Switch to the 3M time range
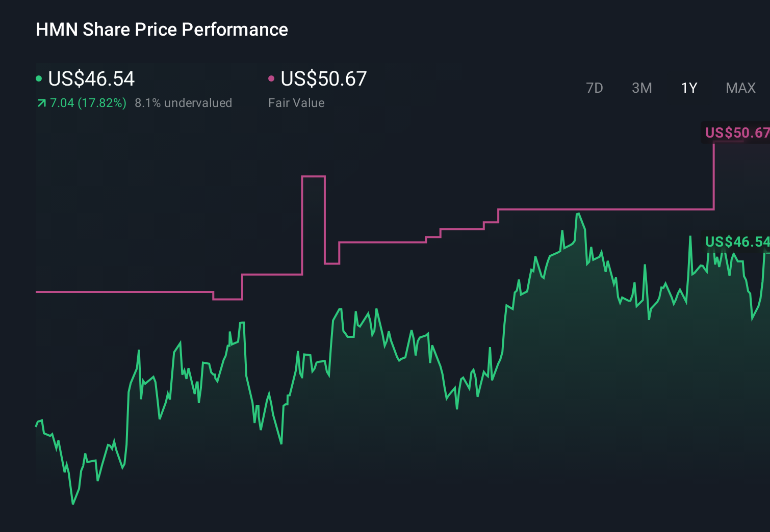The width and height of the screenshot is (770, 532). click(641, 88)
